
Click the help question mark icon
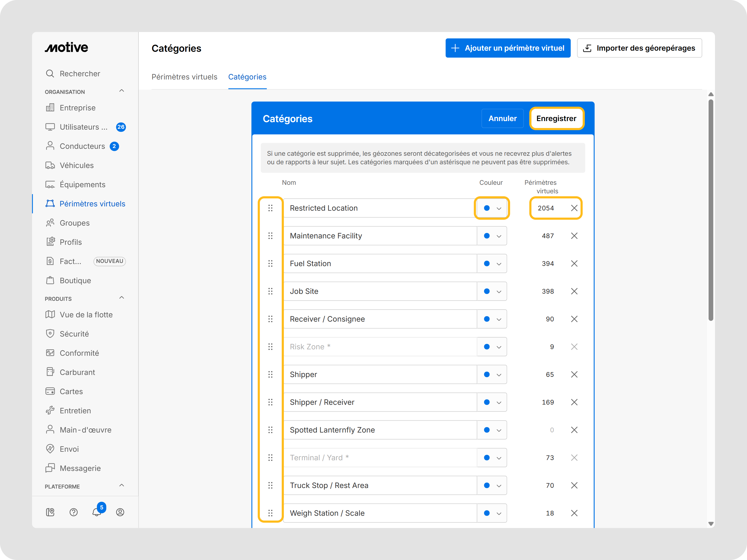coord(74,512)
